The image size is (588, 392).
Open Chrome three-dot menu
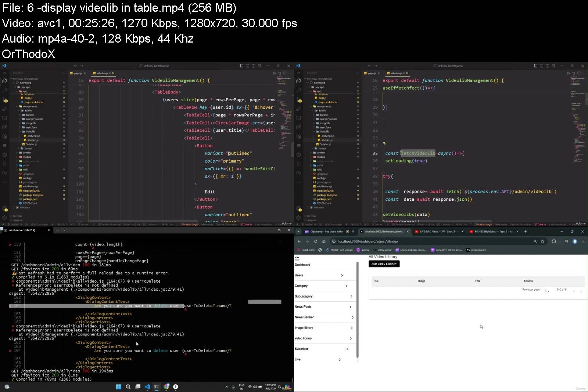(x=583, y=241)
